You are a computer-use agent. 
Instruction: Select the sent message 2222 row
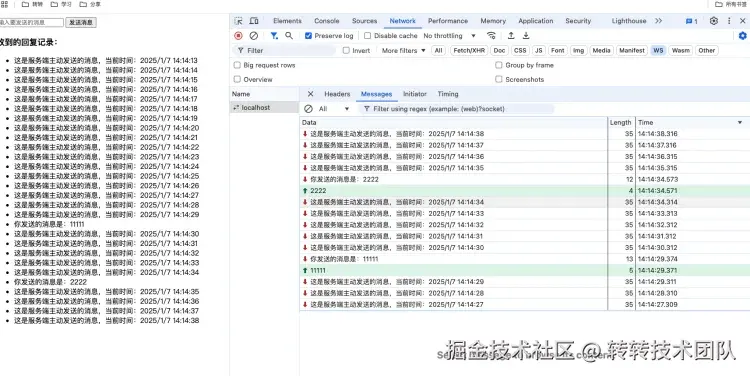coord(525,191)
